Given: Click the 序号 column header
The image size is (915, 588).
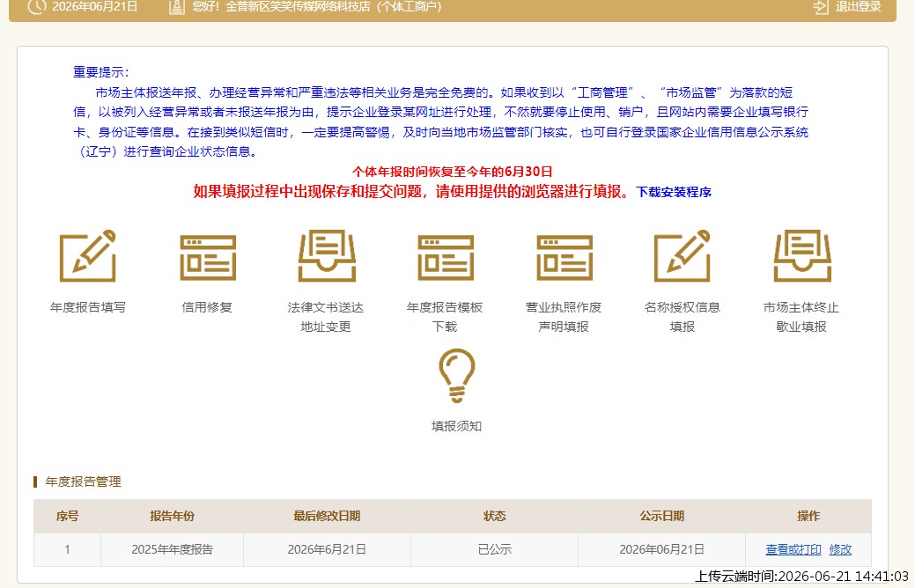Looking at the screenshot, I should [x=67, y=516].
